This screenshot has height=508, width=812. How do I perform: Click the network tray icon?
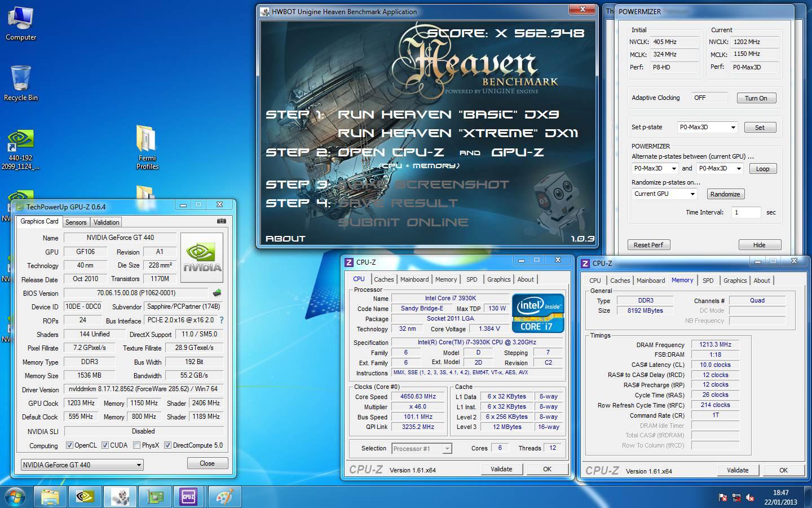(736, 497)
